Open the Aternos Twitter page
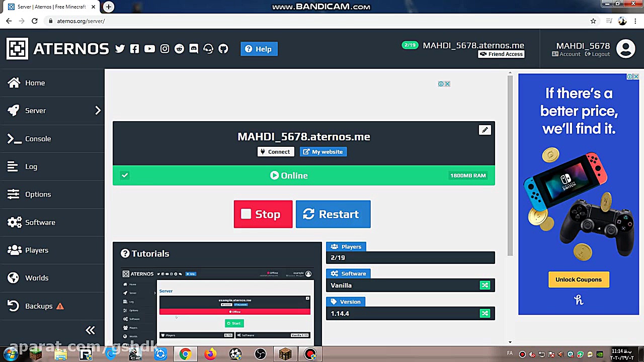 (x=120, y=49)
